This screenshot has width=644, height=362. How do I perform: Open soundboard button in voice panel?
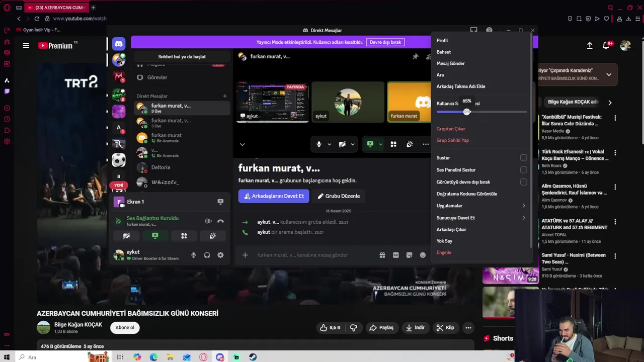click(213, 236)
